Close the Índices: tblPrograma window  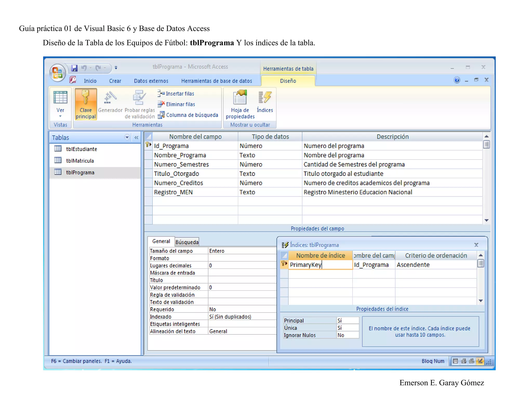coord(476,245)
